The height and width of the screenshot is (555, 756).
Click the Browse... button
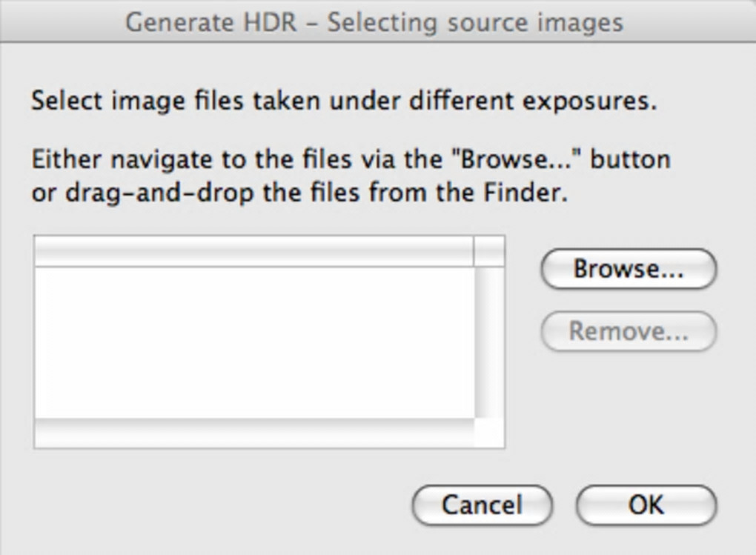pyautogui.click(x=629, y=268)
